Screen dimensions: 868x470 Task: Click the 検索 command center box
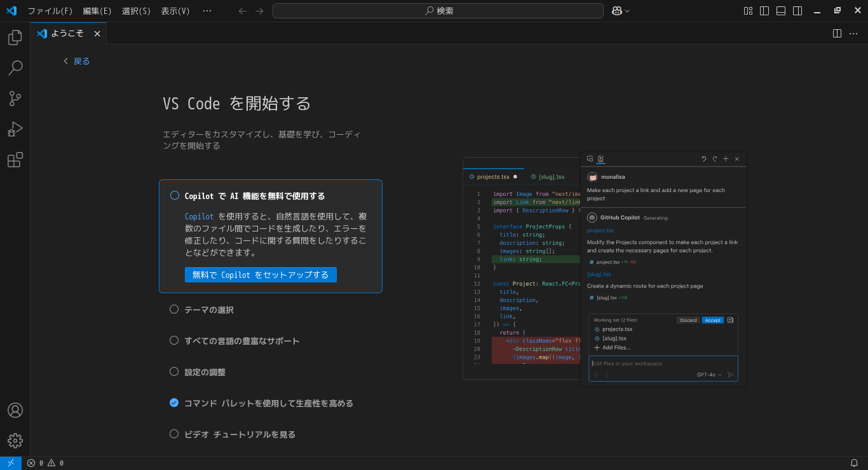click(x=438, y=11)
